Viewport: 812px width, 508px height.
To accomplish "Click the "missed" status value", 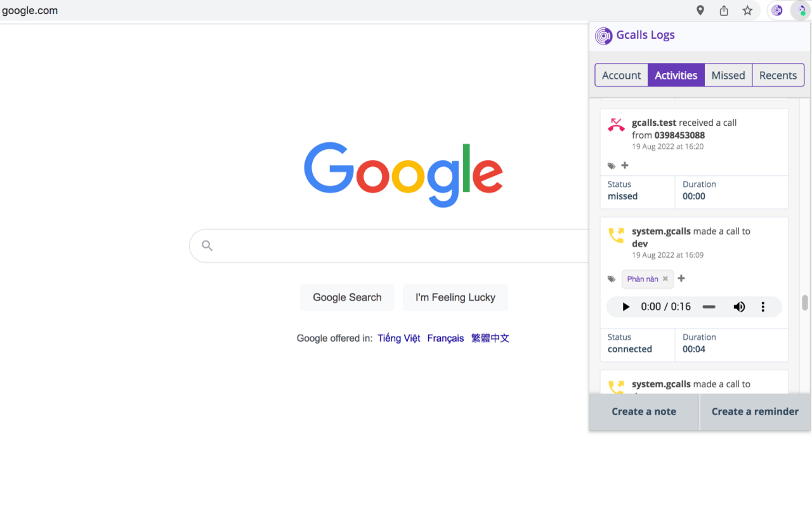I will pyautogui.click(x=622, y=196).
